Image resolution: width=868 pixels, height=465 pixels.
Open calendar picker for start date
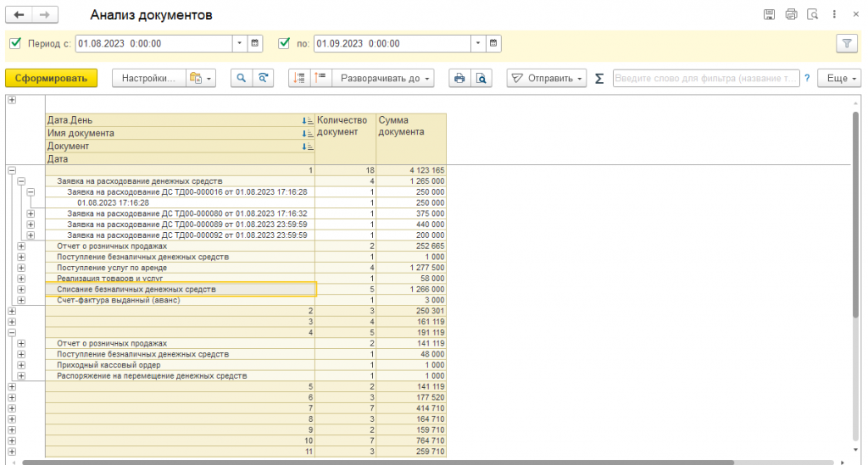[x=254, y=43]
